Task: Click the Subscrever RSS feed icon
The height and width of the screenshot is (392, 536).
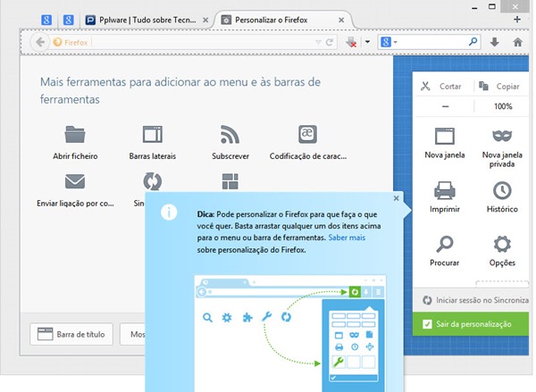Action: pos(230,134)
